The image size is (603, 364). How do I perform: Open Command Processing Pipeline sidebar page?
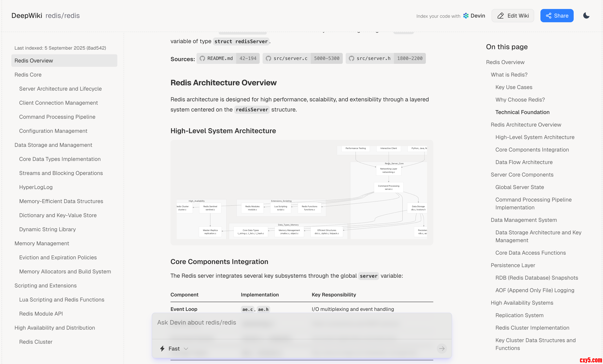coord(57,117)
